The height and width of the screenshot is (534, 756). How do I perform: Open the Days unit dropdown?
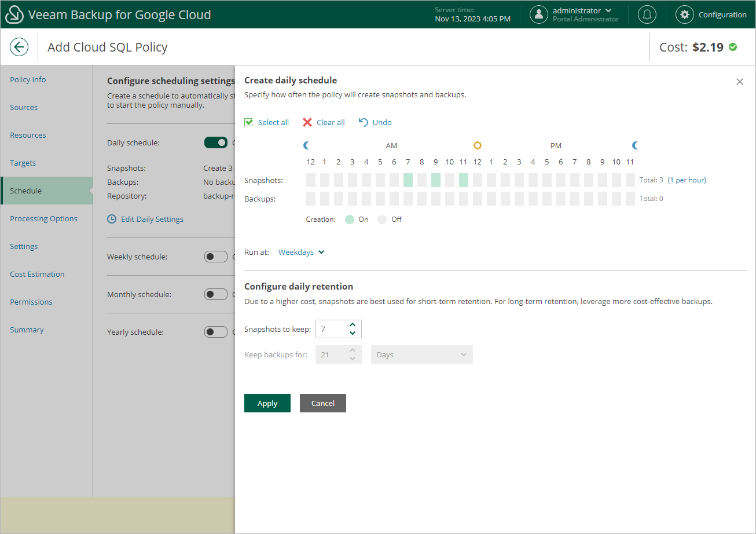(422, 354)
